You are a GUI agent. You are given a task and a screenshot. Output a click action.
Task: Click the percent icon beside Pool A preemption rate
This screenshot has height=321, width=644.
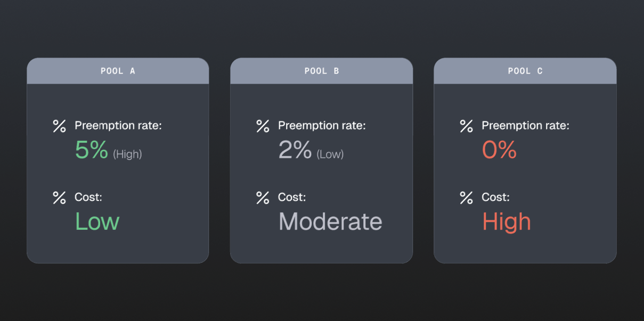click(x=59, y=126)
